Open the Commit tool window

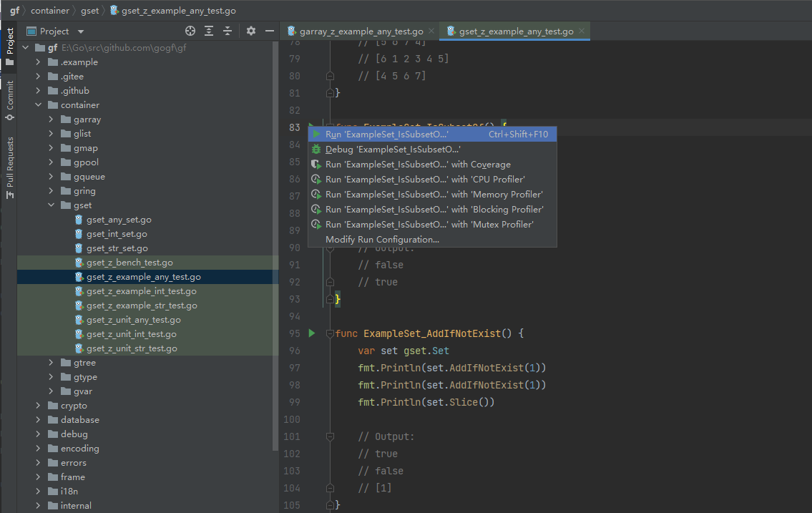click(x=10, y=99)
